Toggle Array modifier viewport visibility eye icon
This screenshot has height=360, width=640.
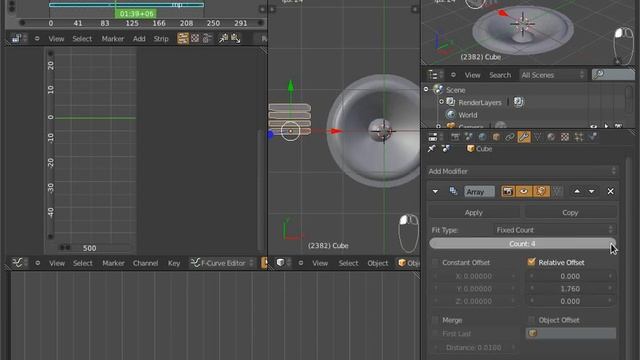pos(524,191)
